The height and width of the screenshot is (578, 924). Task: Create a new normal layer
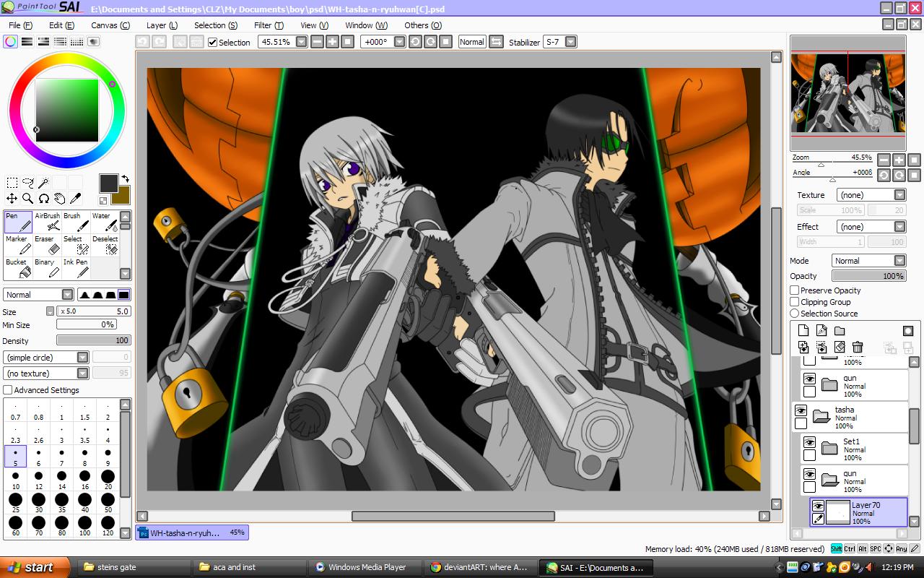803,331
